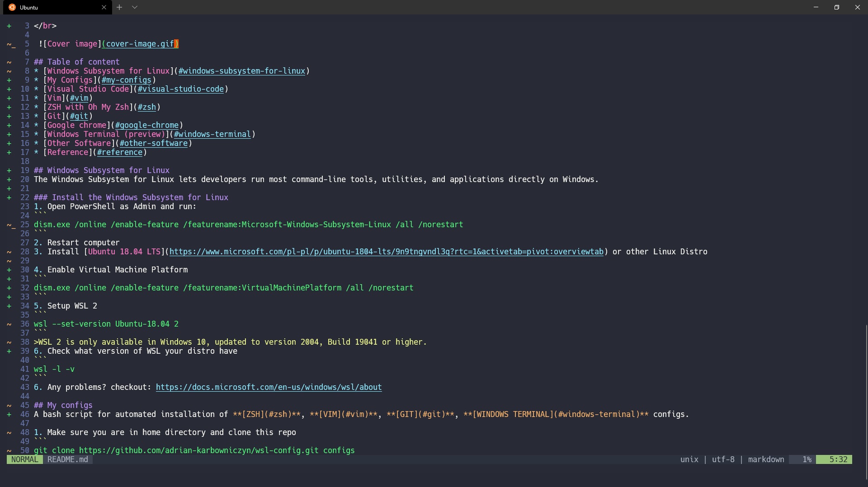The width and height of the screenshot is (868, 487).
Task: Click the '## Table of content' heading
Action: (x=77, y=62)
